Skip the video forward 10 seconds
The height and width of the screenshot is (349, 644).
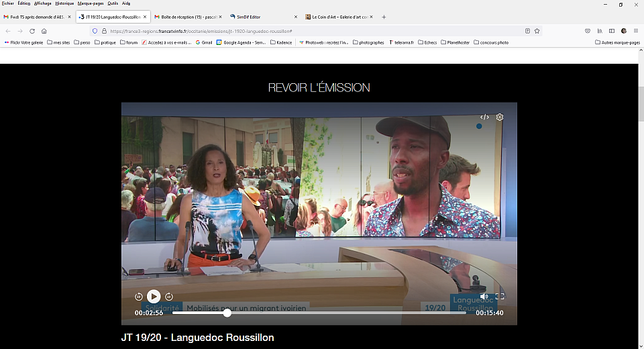(x=169, y=297)
